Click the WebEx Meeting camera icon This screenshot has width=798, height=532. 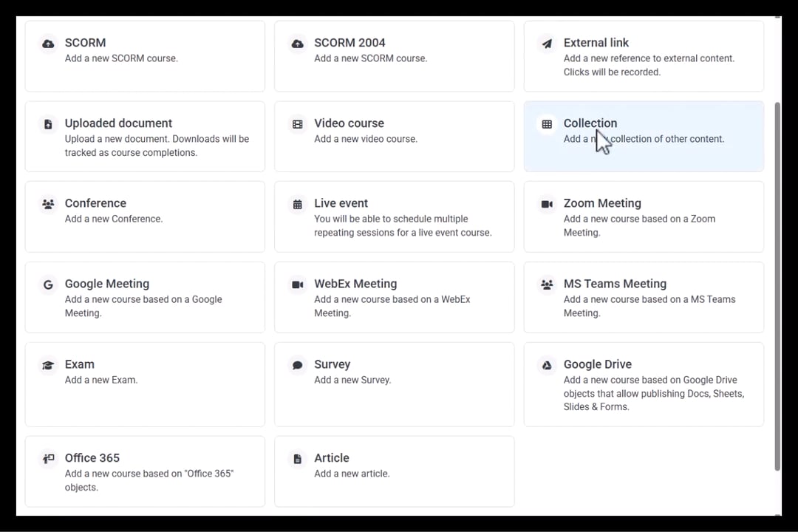(298, 284)
